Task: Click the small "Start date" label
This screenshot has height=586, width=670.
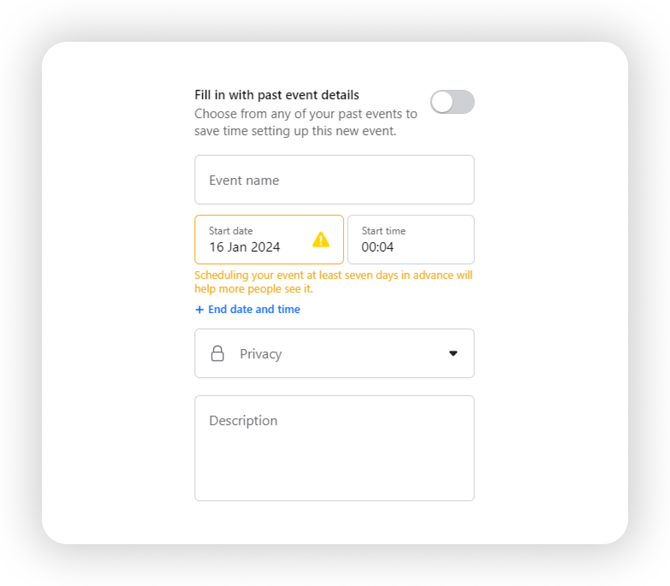Action: pyautogui.click(x=232, y=231)
